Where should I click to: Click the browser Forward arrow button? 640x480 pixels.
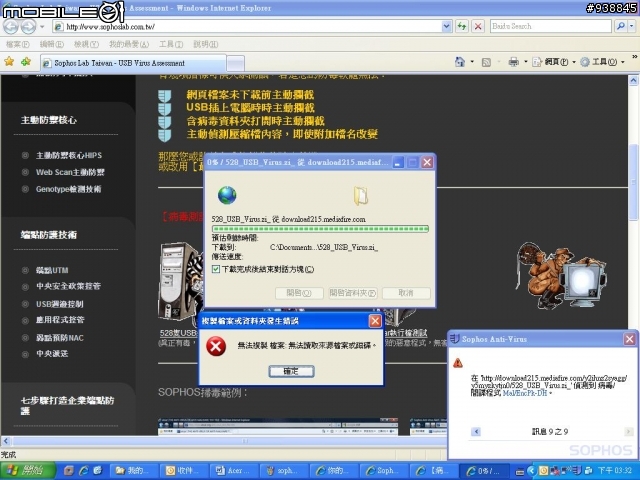click(x=28, y=27)
